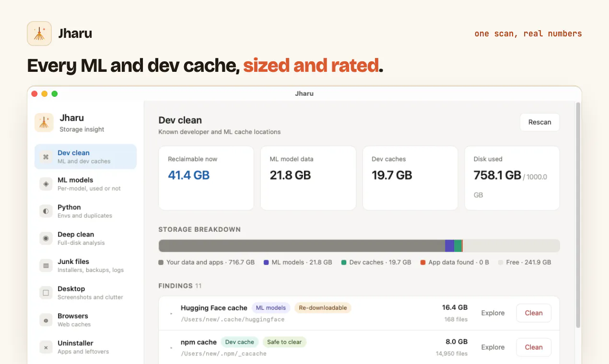The height and width of the screenshot is (364, 609).
Task: Click the ML models tag on Hugging Face
Action: click(x=271, y=308)
